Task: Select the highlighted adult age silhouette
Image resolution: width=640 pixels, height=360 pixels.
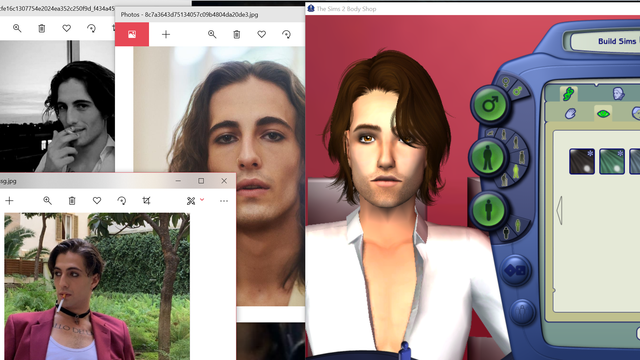Action: click(x=516, y=171)
